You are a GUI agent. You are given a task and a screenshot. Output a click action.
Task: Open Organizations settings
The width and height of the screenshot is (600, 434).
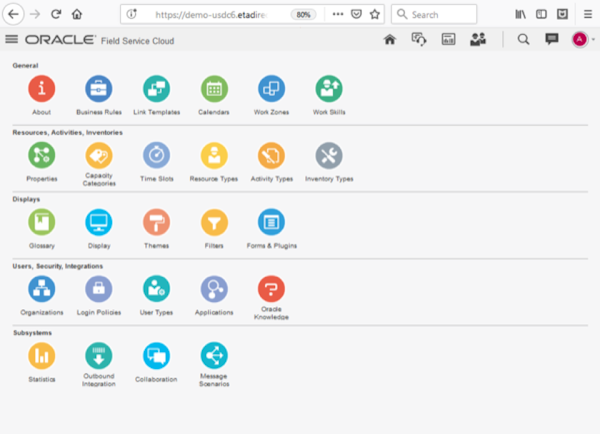click(42, 289)
